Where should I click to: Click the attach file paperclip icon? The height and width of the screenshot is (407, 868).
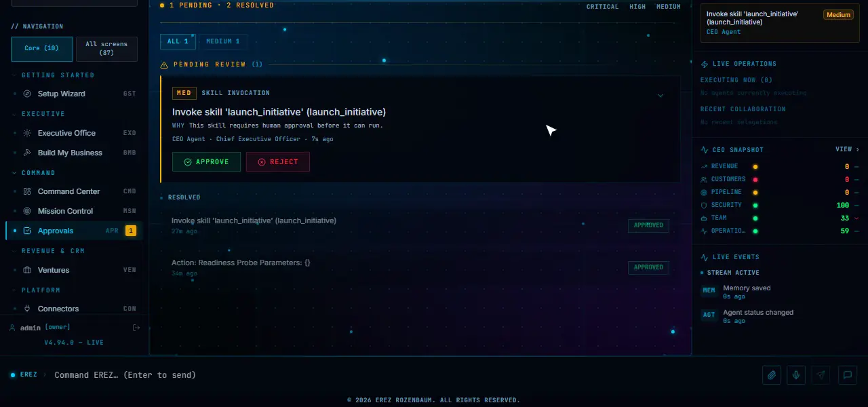tap(772, 374)
